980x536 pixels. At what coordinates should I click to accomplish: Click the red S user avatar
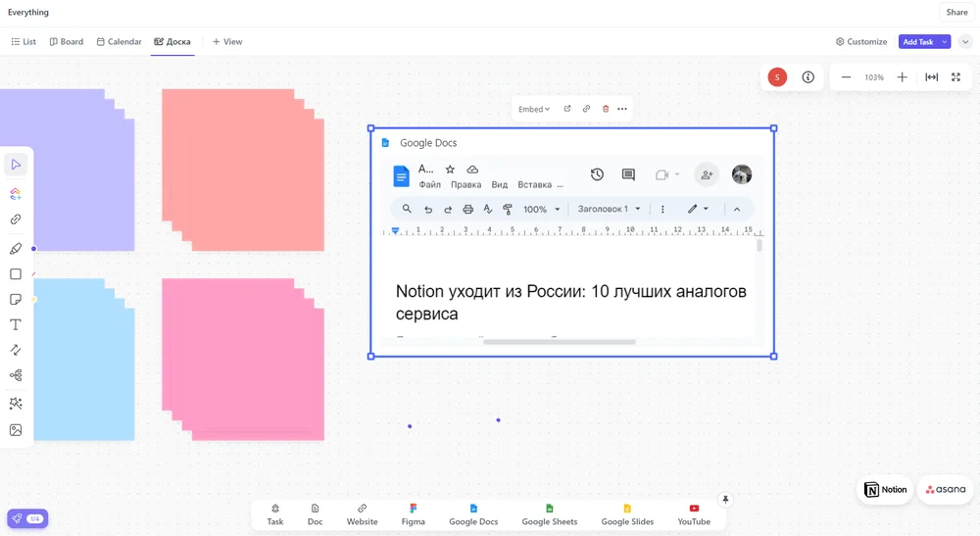[x=777, y=77]
